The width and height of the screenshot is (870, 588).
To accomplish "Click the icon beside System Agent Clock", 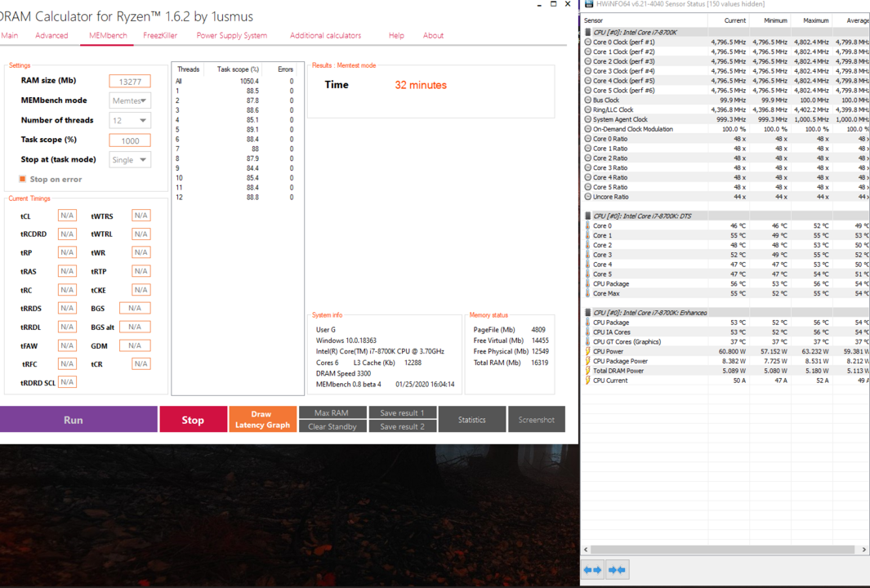I will tap(588, 119).
